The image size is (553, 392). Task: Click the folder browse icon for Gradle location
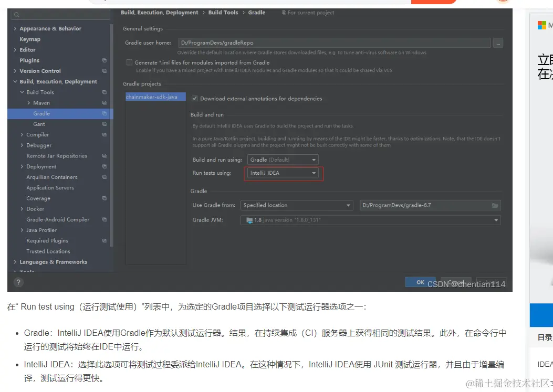(x=495, y=205)
